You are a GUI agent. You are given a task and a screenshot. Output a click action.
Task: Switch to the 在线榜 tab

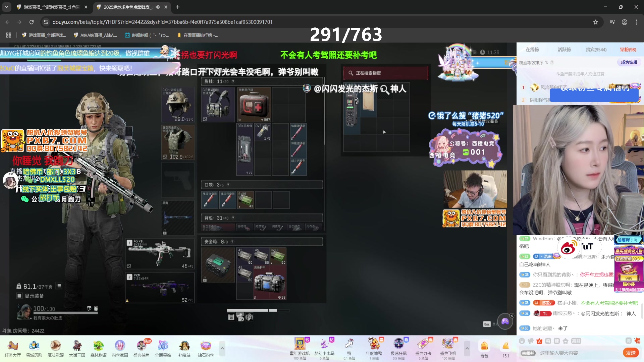click(x=532, y=50)
